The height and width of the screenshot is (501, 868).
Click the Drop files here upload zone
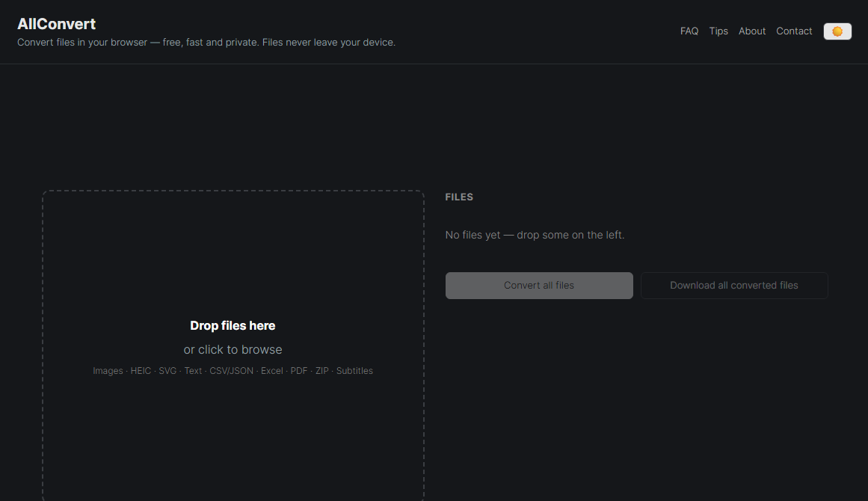[233, 346]
